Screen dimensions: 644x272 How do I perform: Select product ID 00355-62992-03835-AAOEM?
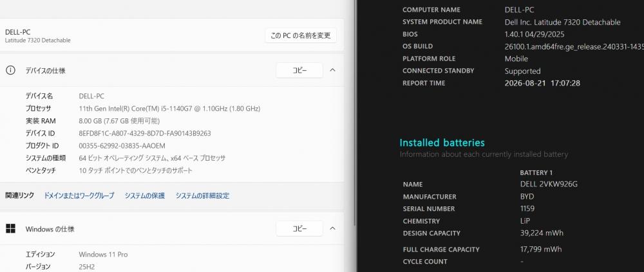coord(122,145)
